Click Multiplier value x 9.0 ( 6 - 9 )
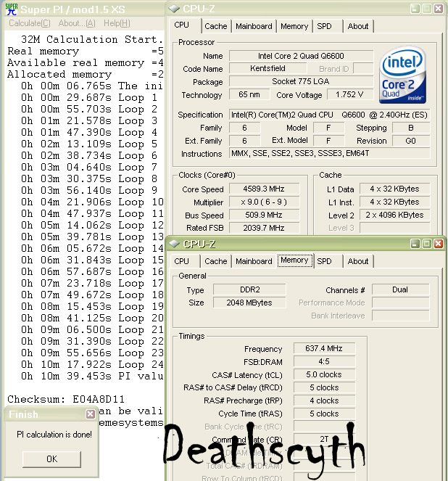Screen dimensions: 448x481 pyautogui.click(x=264, y=202)
